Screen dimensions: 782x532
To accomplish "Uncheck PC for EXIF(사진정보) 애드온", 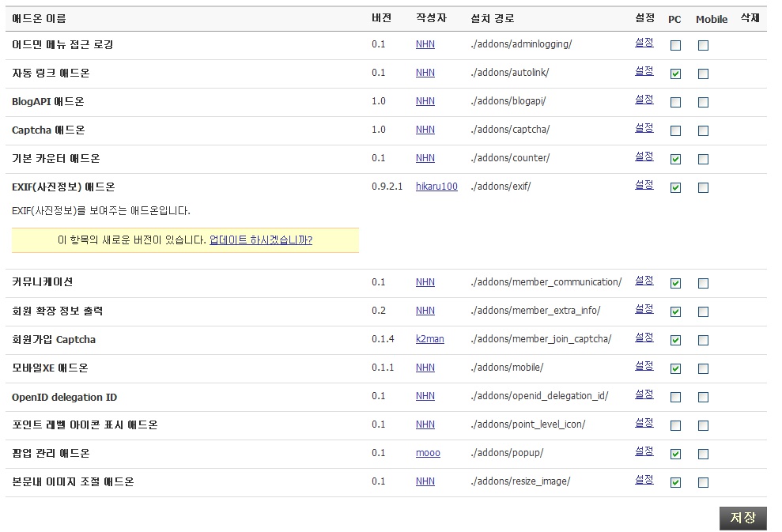I will [675, 187].
